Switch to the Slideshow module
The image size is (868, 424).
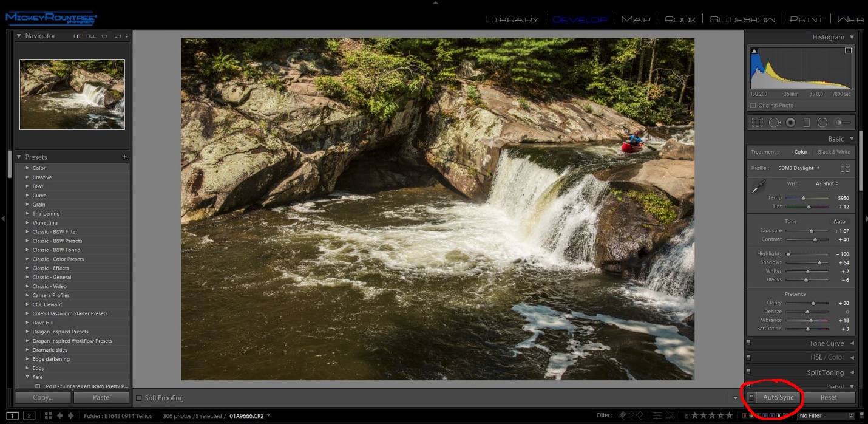coord(742,19)
